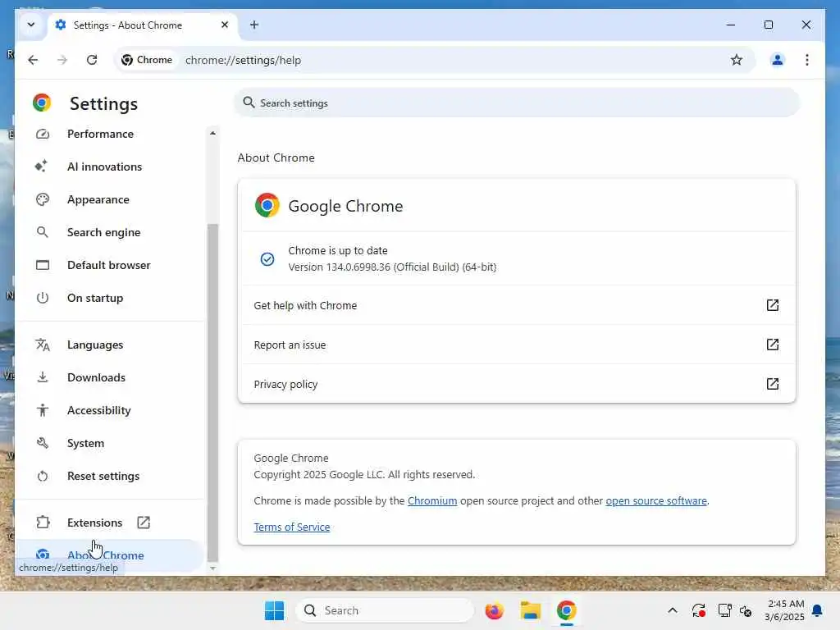Click the taskbar clock and date
The image size is (840, 630).
(x=784, y=610)
